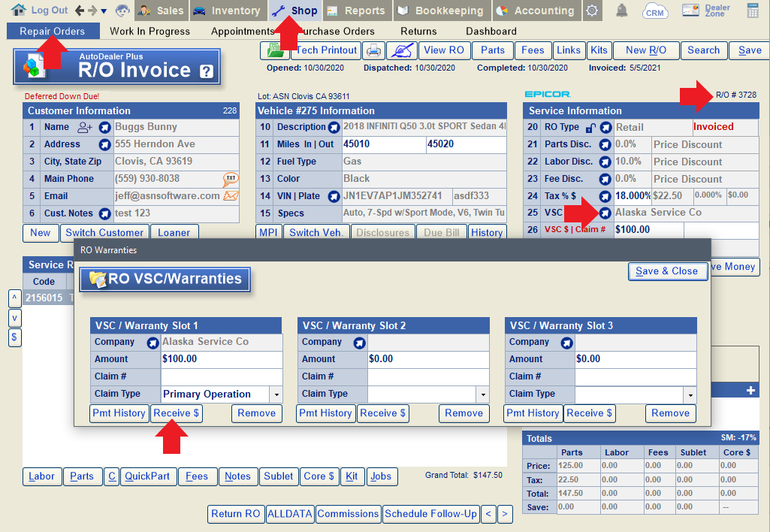Go back with the left arrow icon
Viewport: 770px width, 532px height.
[79, 11]
